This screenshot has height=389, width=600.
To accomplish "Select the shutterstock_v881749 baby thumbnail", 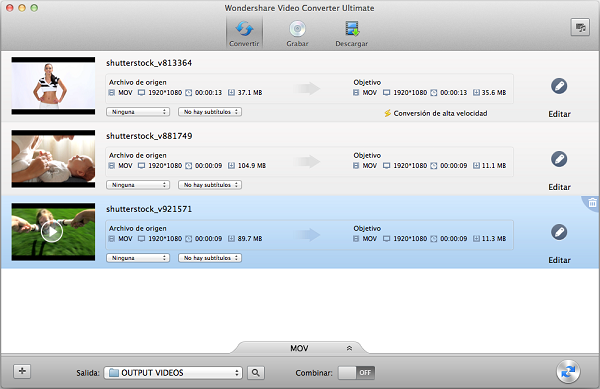I will [x=53, y=159].
